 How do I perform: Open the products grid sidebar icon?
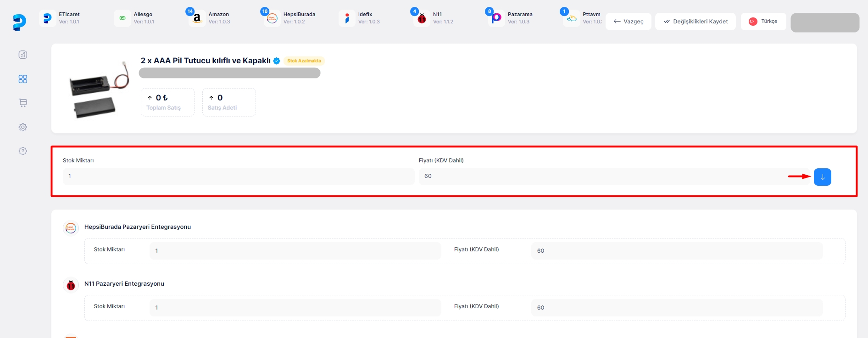[x=23, y=79]
